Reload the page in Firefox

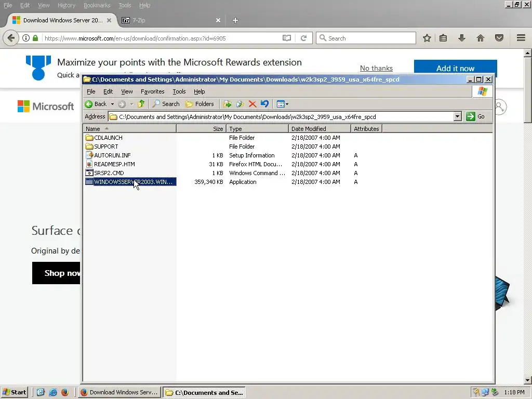[303, 38]
